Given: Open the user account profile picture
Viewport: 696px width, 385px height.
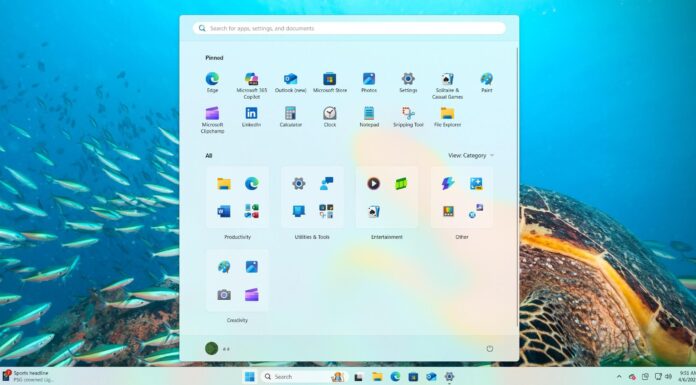Looking at the screenshot, I should click(x=211, y=349).
